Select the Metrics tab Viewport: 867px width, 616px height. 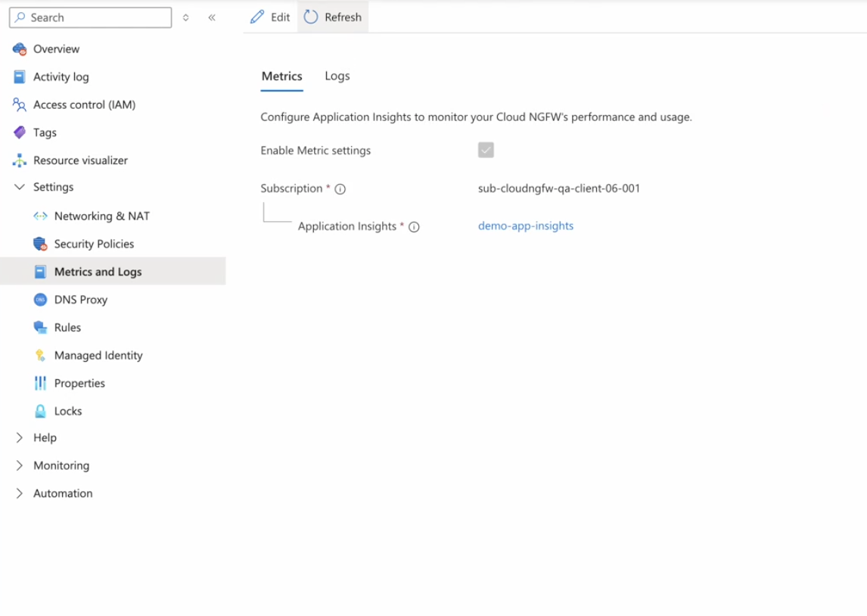click(281, 76)
